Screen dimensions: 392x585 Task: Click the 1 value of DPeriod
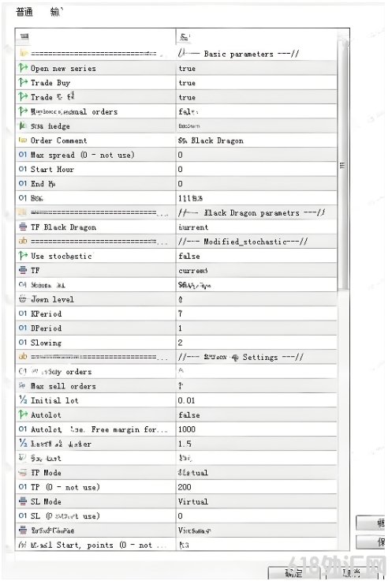(x=181, y=328)
